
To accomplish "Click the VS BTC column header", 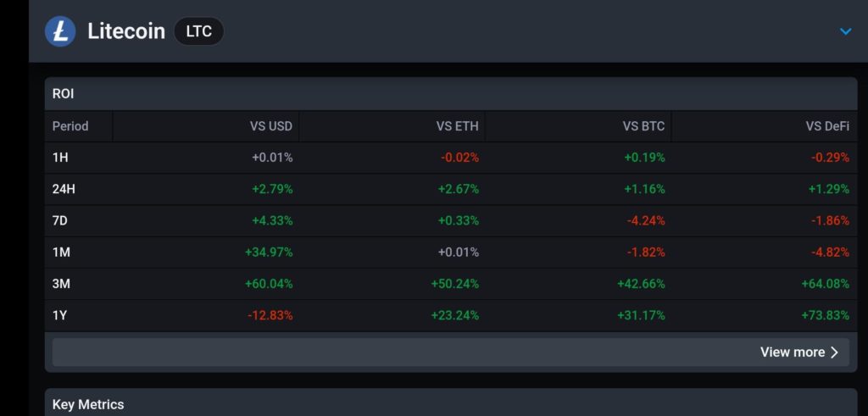I will [x=643, y=126].
